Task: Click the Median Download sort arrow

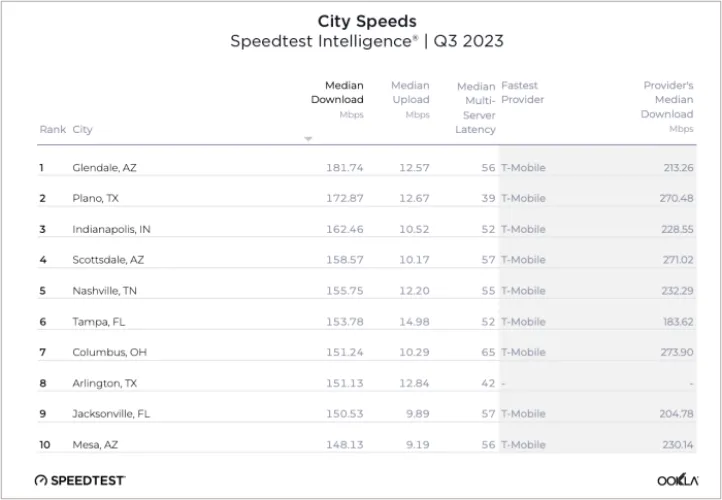Action: 308,139
